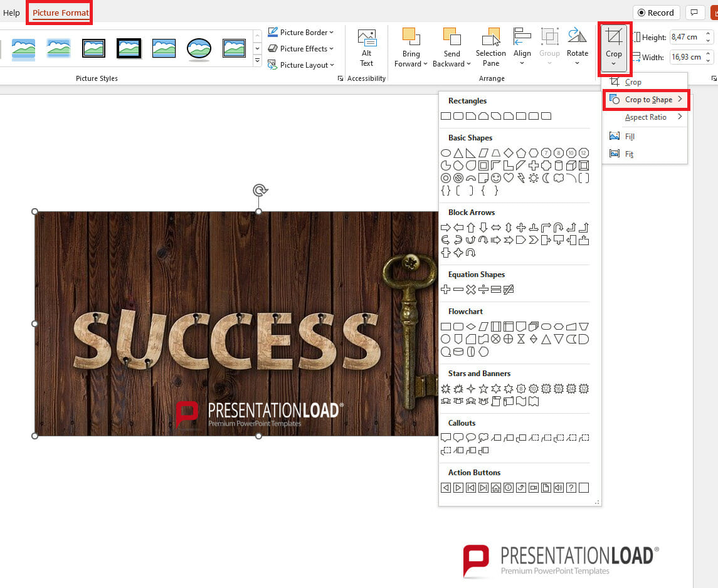Select the oval shape under Basic Shapes
Viewport: 718px width, 588px height.
[x=446, y=152]
